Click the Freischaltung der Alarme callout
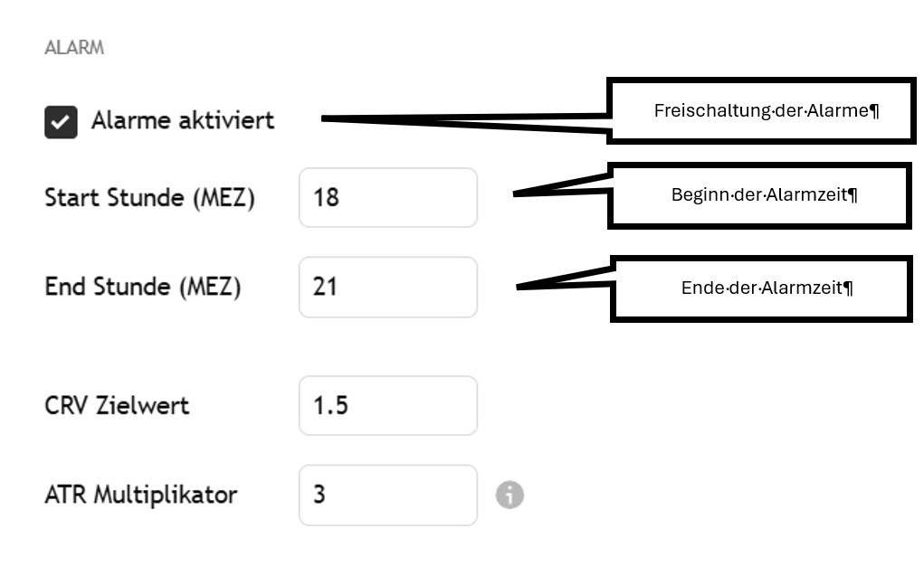 [761, 110]
